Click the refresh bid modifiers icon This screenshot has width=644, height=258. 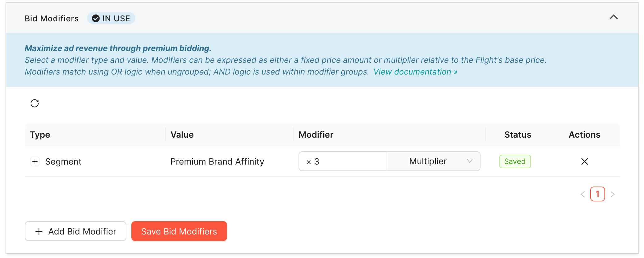(35, 103)
